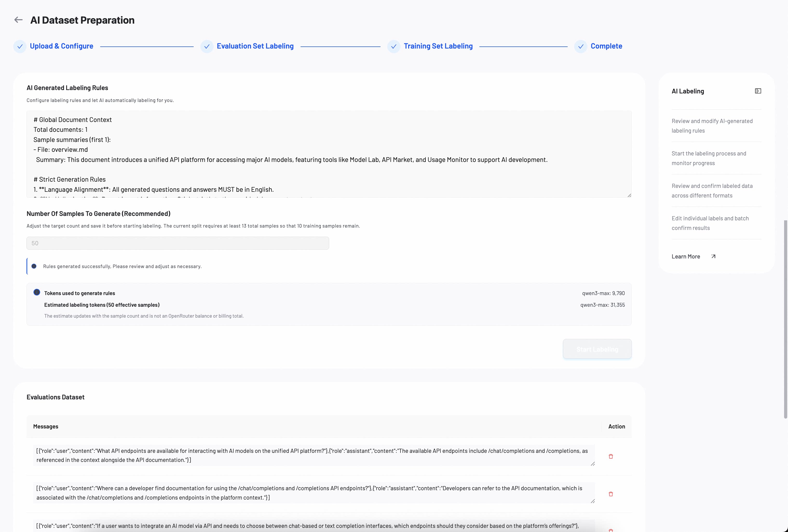Screen dimensions: 788x532
Task: Collapse the AI Labeling side panel icon
Action: (x=758, y=91)
